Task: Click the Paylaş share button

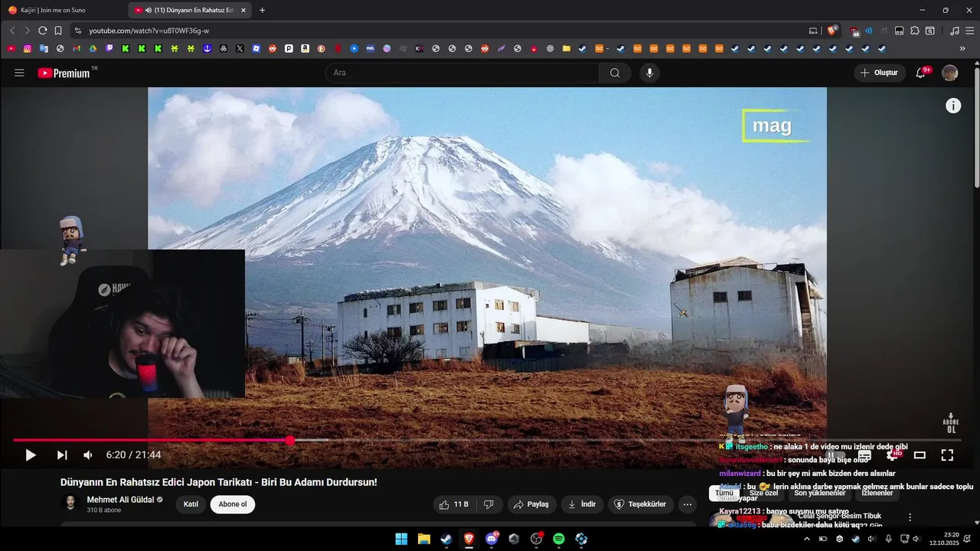Action: [531, 504]
